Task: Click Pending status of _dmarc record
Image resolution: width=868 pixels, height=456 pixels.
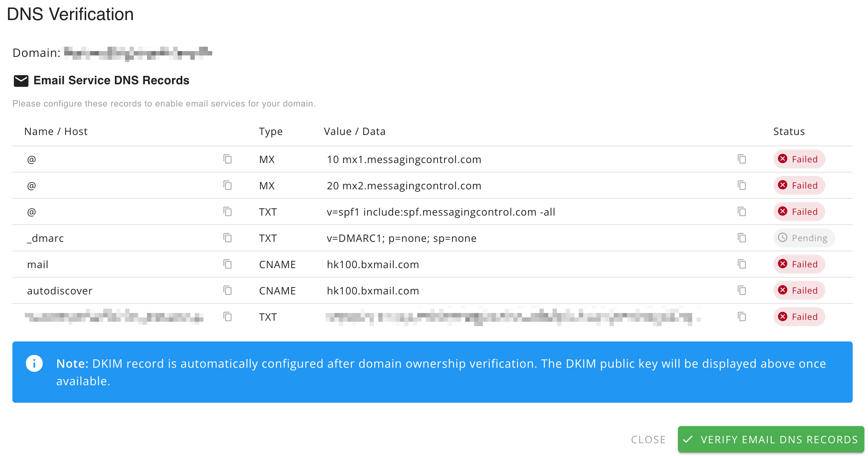Action: pos(804,238)
